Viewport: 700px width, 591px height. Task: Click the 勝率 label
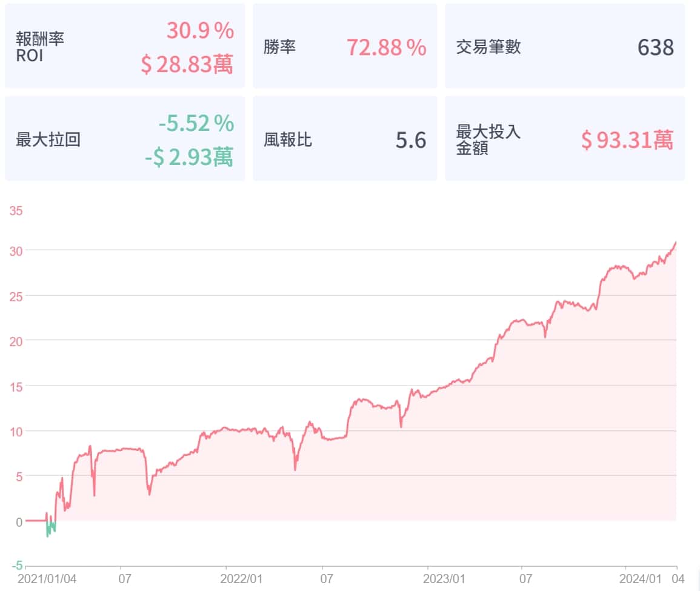279,47
